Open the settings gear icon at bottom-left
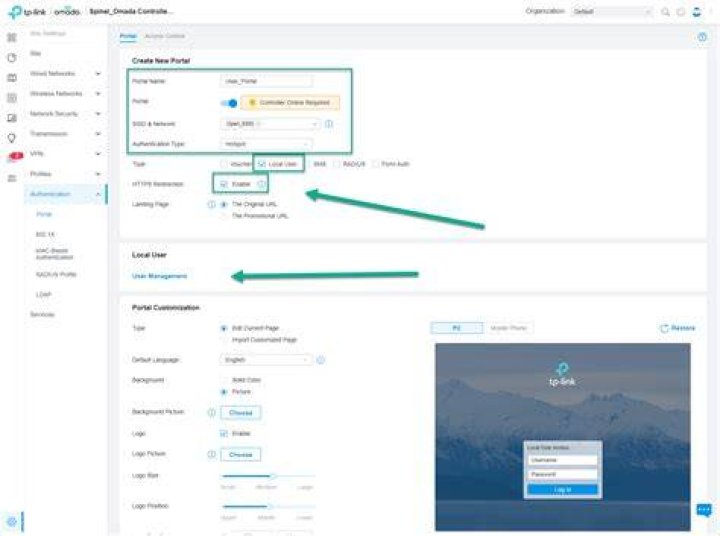Image resolution: width=720 pixels, height=536 pixels. [12, 522]
